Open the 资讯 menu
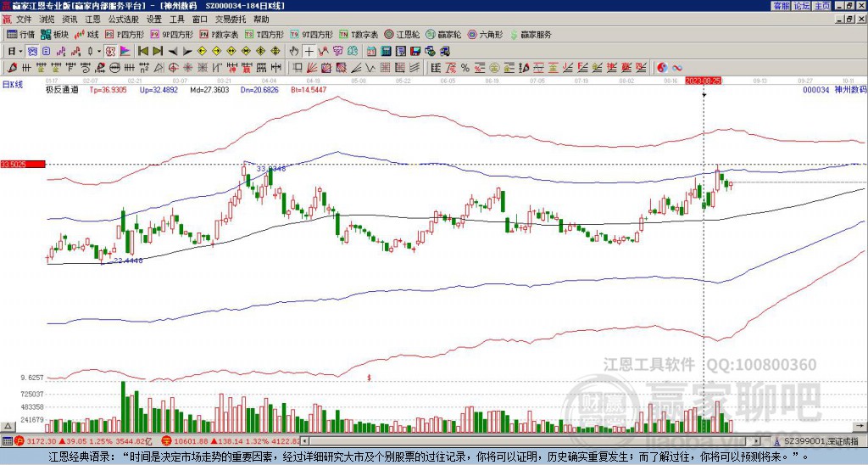Screen dimensions: 868x465 pos(70,20)
